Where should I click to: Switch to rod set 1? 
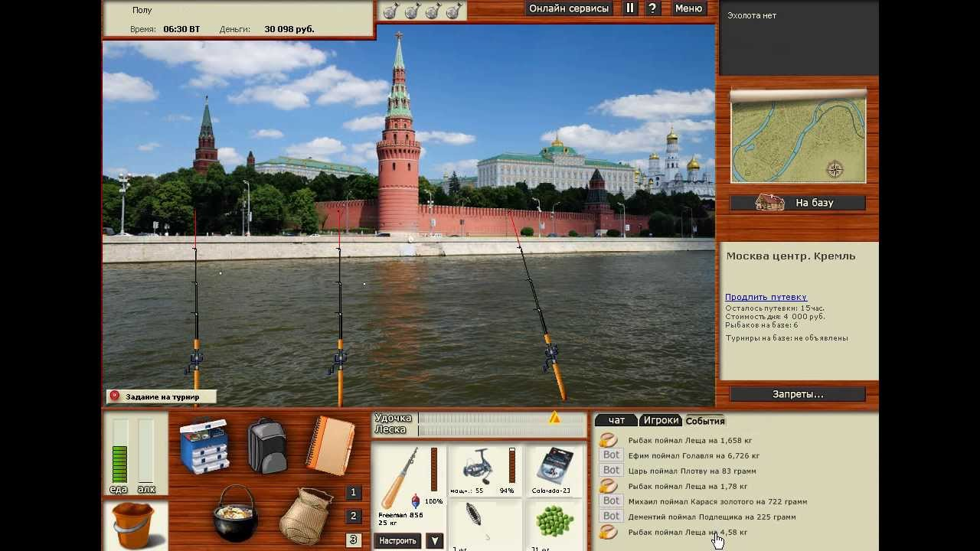(353, 493)
